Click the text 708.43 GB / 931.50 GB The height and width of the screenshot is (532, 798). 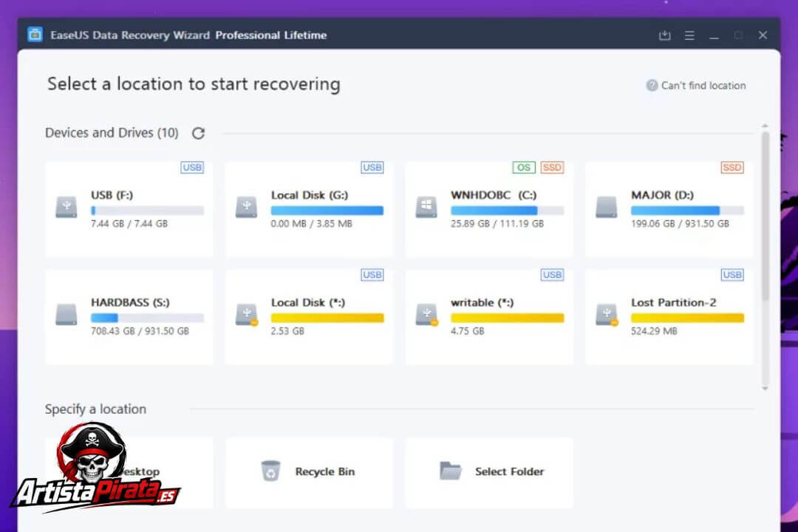140,331
